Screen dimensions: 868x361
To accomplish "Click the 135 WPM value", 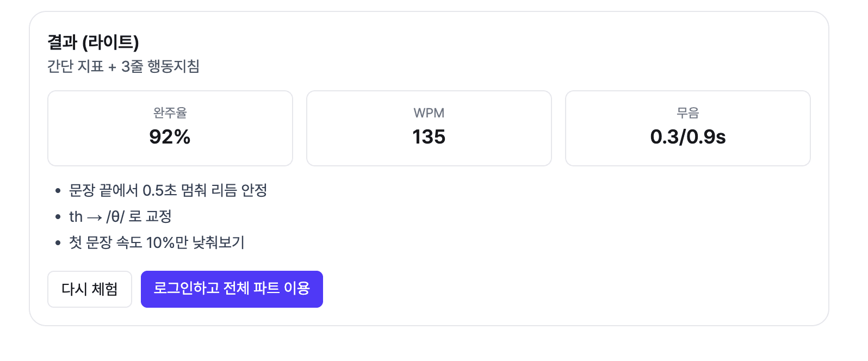I will pyautogui.click(x=429, y=138).
